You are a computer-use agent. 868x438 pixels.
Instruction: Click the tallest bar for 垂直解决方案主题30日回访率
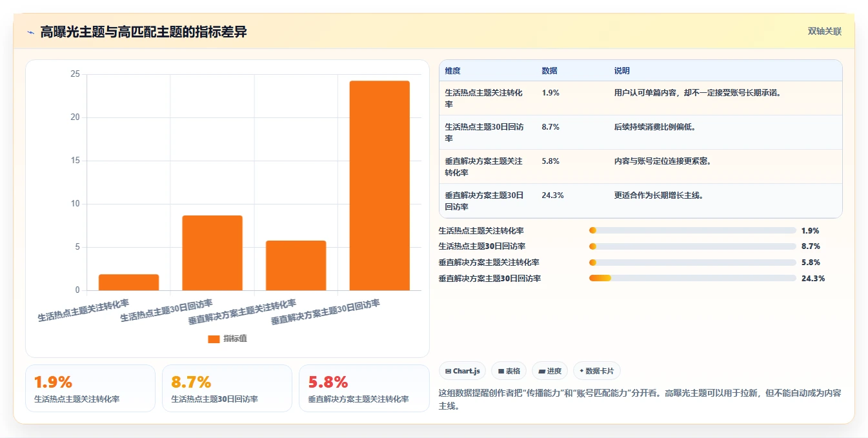379,186
